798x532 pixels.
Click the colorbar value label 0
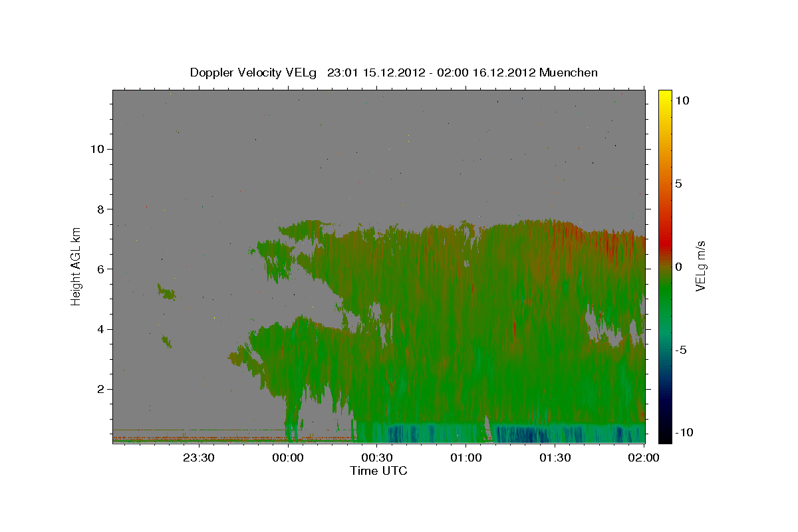point(678,267)
